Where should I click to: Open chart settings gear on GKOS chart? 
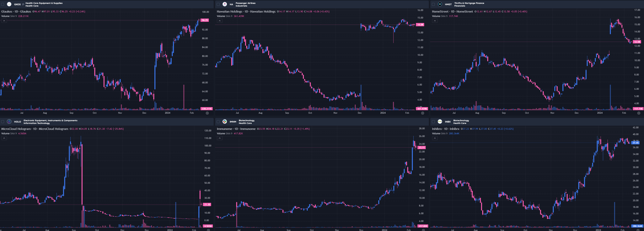point(207,113)
